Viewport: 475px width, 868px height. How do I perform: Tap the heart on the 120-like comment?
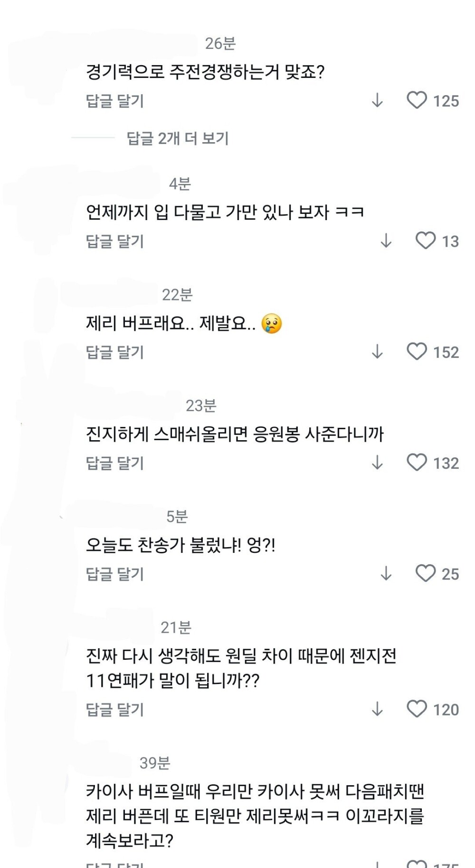pyautogui.click(x=417, y=709)
